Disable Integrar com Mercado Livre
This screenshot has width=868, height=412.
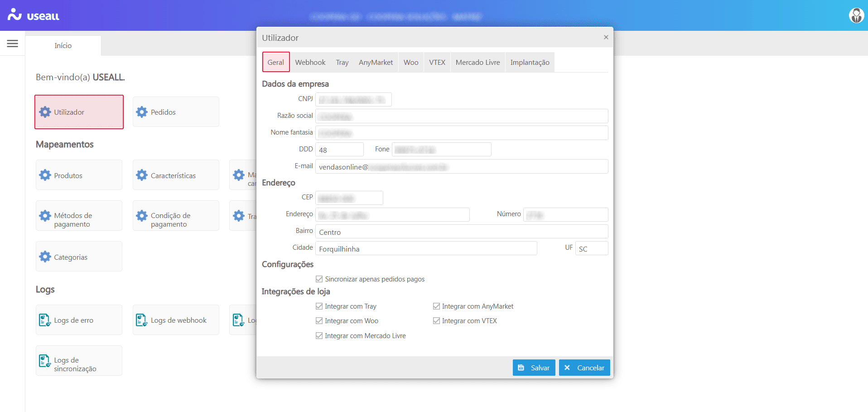319,336
